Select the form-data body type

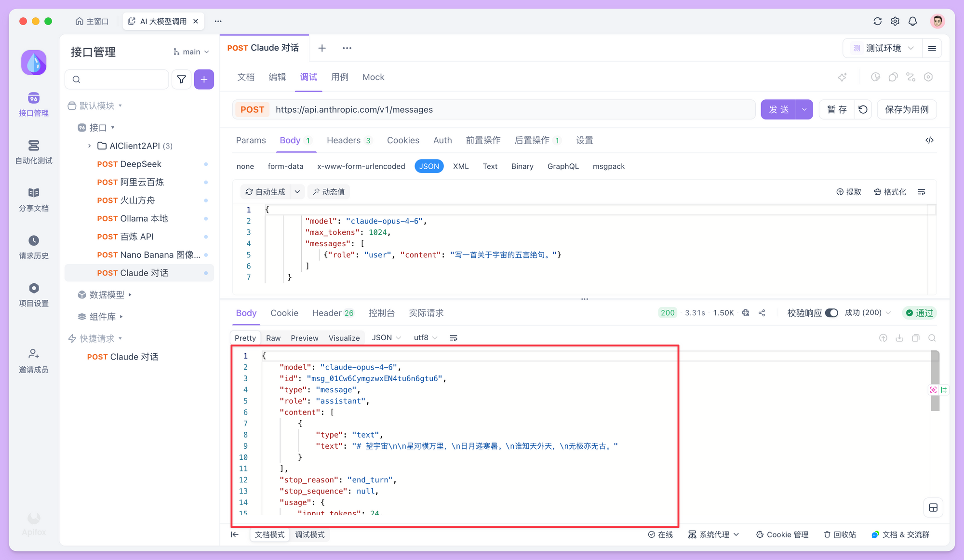(285, 166)
